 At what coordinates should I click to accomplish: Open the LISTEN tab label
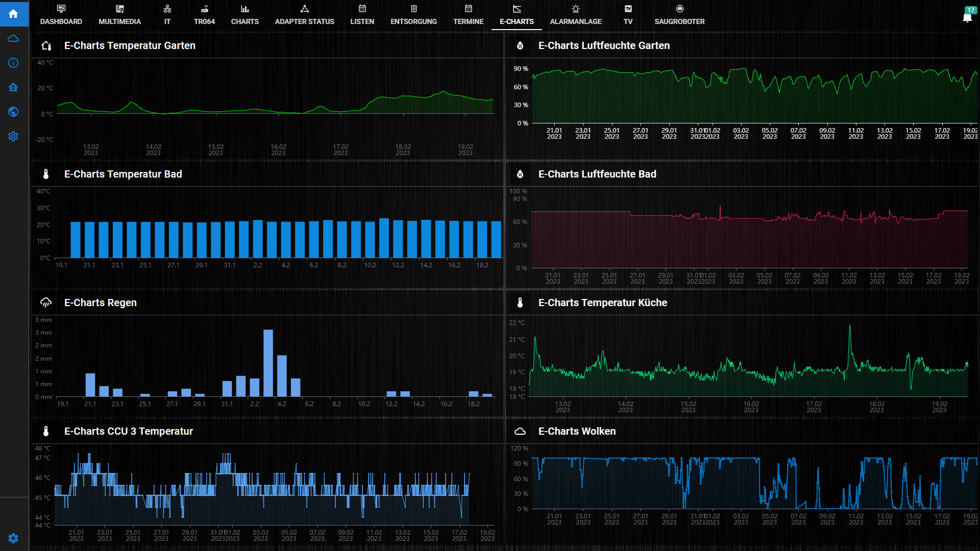(x=362, y=21)
